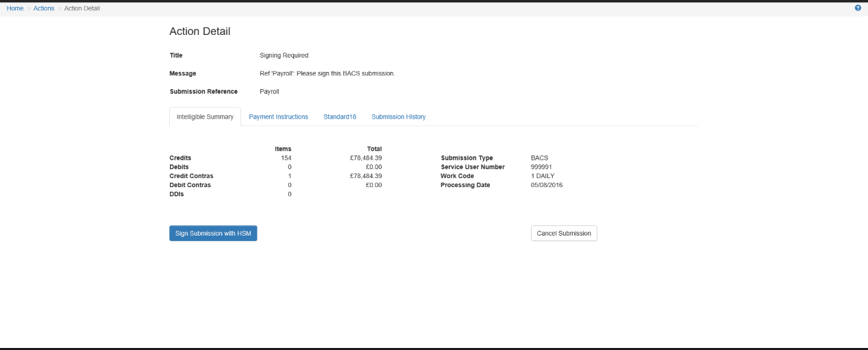Screen dimensions: 868x350
Task: Open the Actions breadcrumb link
Action: pyautogui.click(x=44, y=8)
